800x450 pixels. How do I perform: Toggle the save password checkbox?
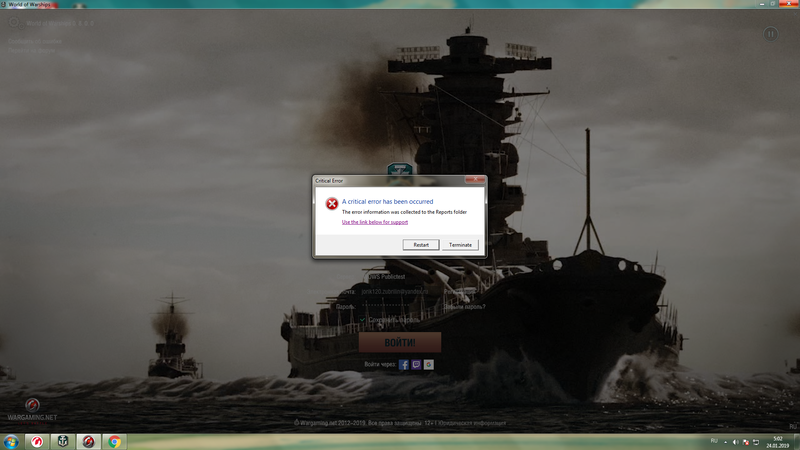click(x=362, y=320)
